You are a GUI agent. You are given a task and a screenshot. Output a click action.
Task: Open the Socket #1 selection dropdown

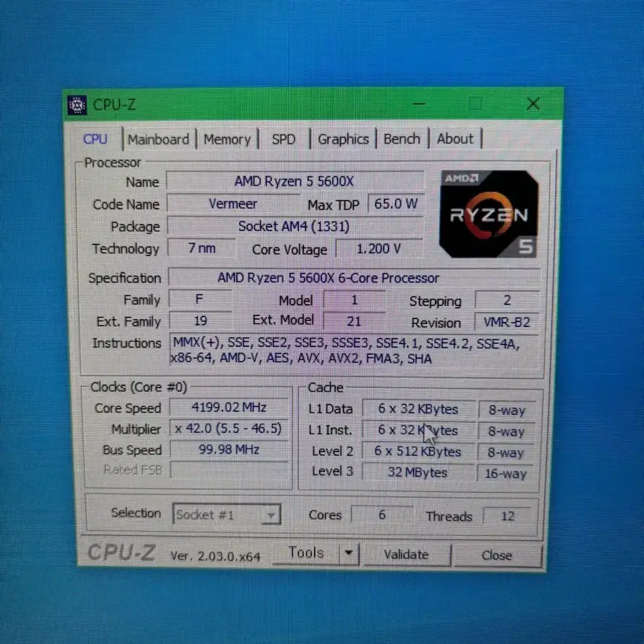coord(227,514)
